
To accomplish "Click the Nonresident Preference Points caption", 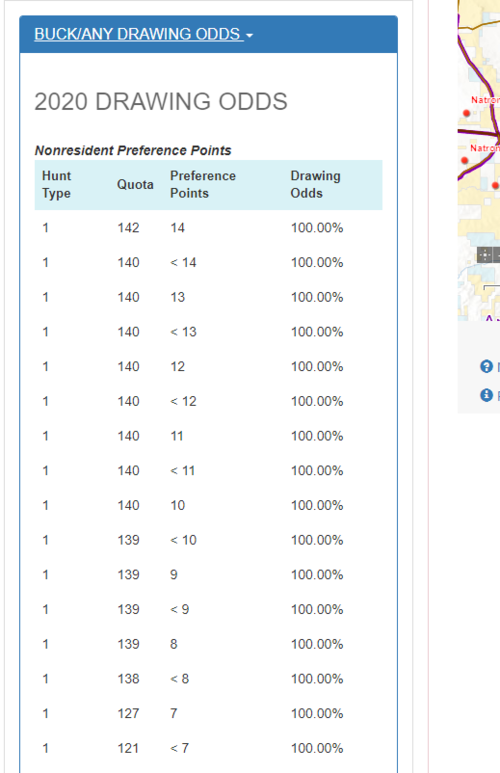I will tap(133, 150).
